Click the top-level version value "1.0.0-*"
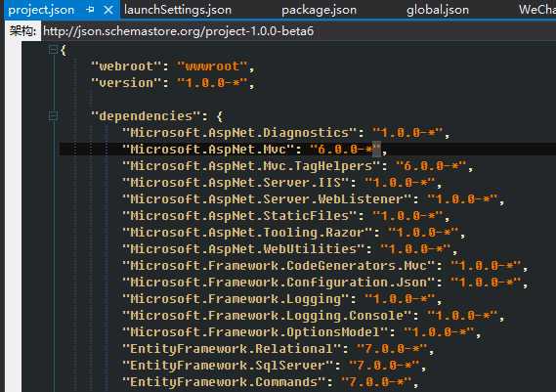The image size is (556, 392). (x=212, y=83)
